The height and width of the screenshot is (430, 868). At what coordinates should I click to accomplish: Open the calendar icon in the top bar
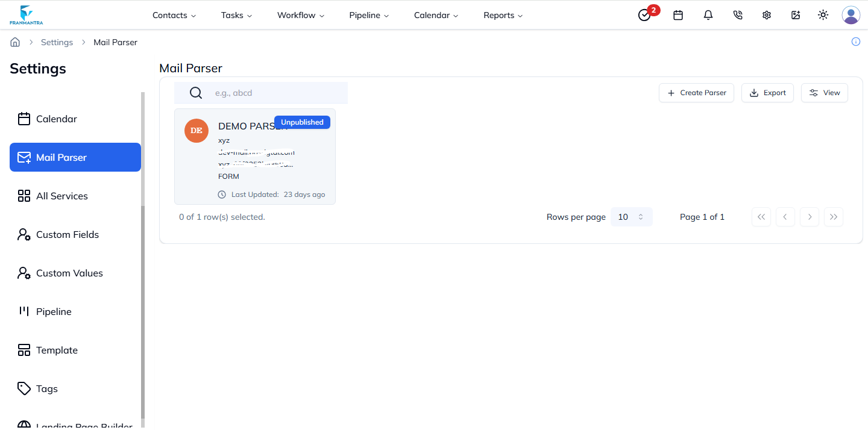point(678,15)
